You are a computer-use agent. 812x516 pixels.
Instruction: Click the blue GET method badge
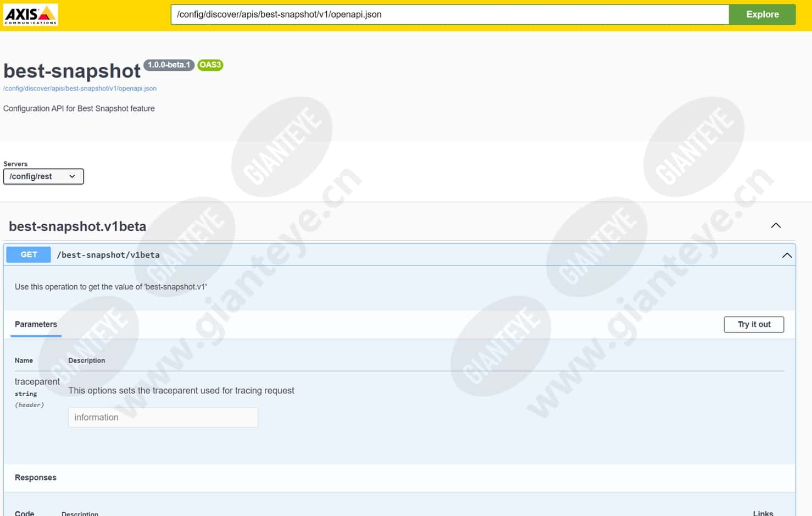pos(29,254)
